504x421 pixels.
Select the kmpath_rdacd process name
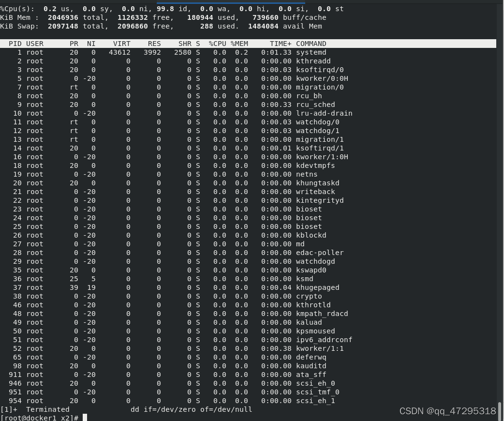point(322,314)
